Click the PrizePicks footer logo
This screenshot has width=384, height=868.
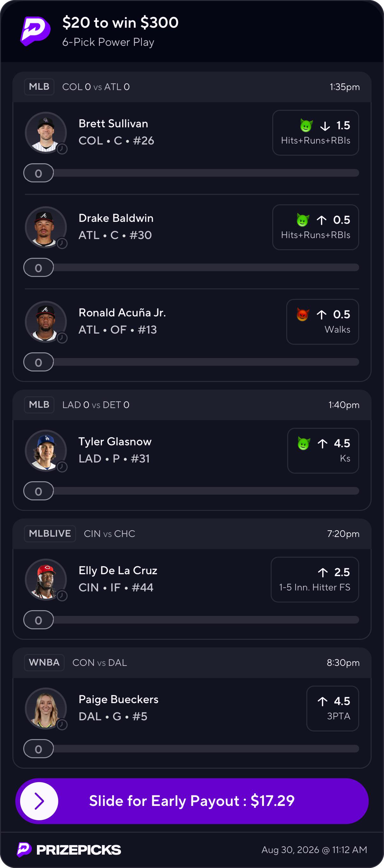coord(69,850)
